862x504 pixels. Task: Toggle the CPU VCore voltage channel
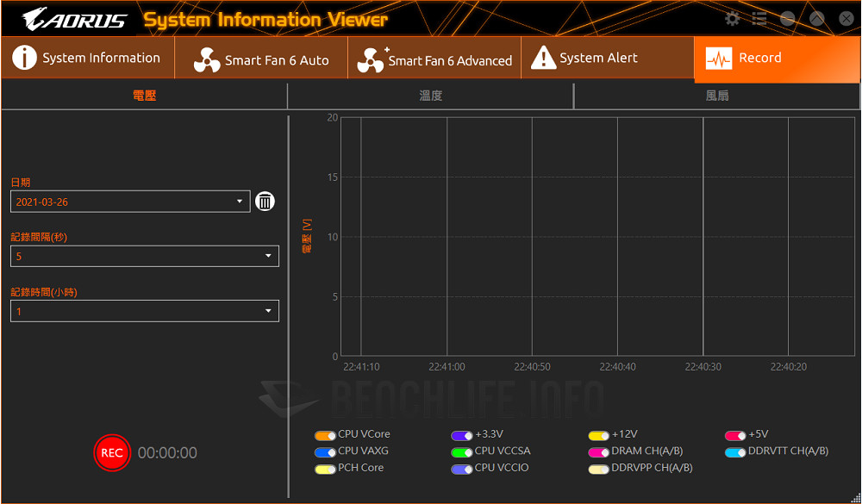pyautogui.click(x=325, y=435)
